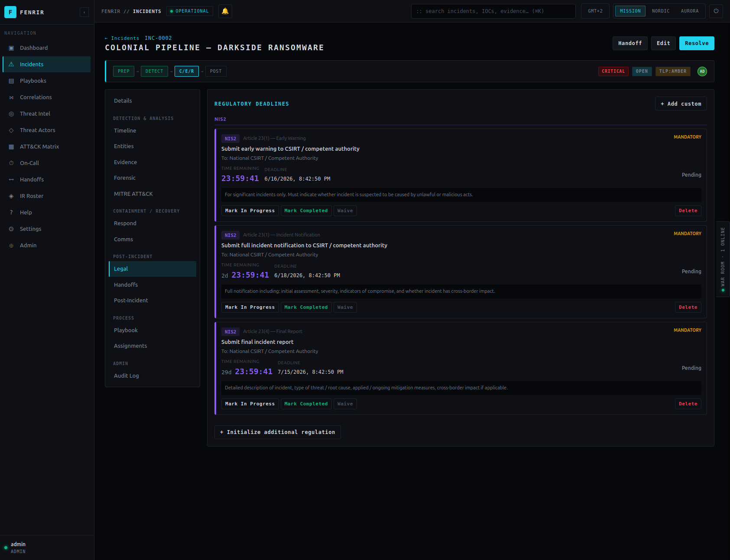Image resolution: width=730 pixels, height=560 pixels.
Task: Delete the early warning deadline
Action: [688, 211]
